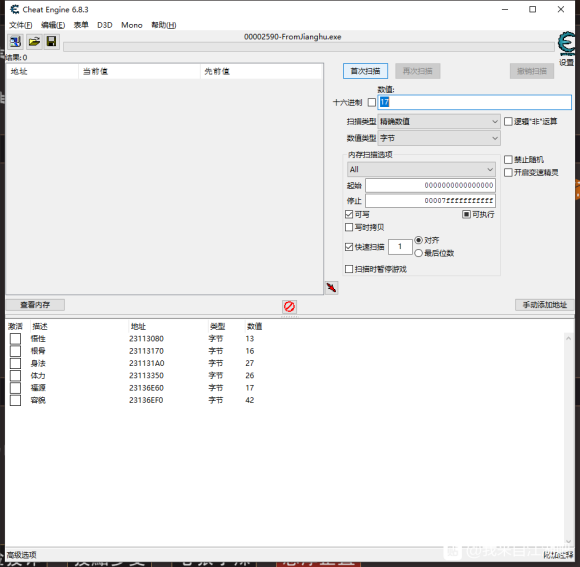Viewport: 580px width, 567px height.
Task: Enable the 开启变速精灵 speedhack checkbox
Action: [x=508, y=172]
